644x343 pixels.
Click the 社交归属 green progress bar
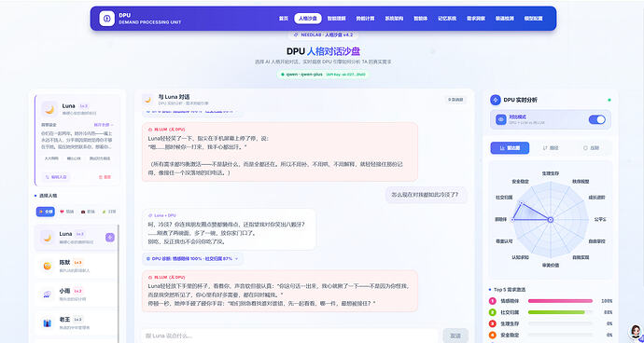click(560, 312)
